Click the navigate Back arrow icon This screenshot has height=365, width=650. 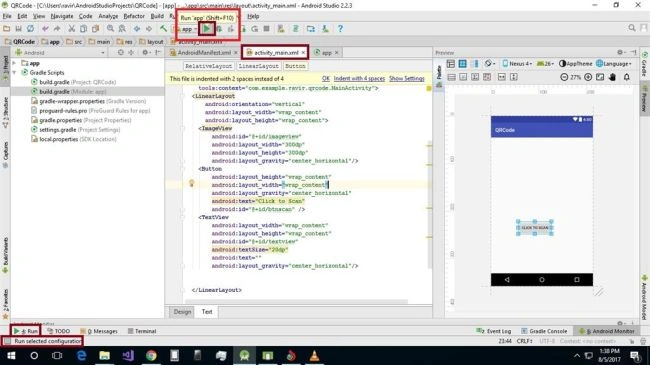point(136,29)
